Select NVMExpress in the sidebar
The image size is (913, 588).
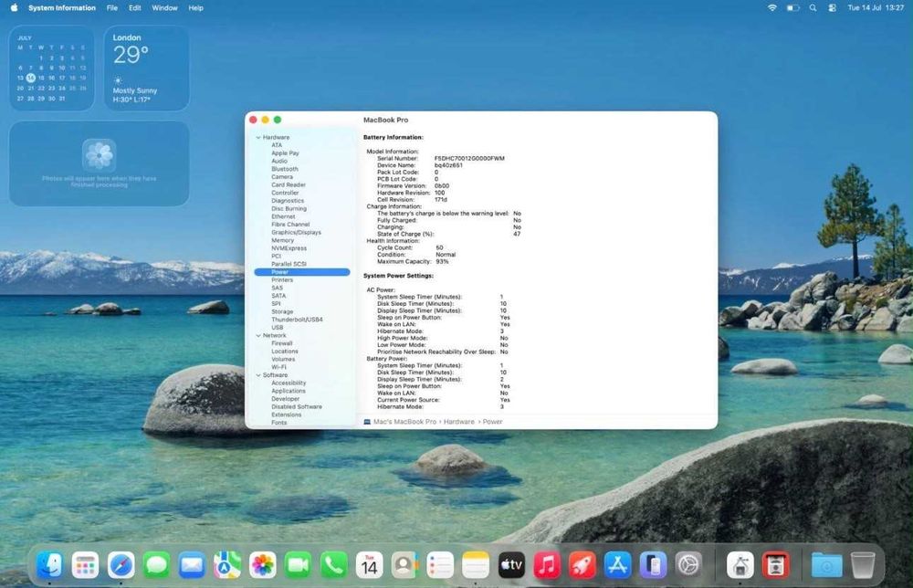click(289, 248)
